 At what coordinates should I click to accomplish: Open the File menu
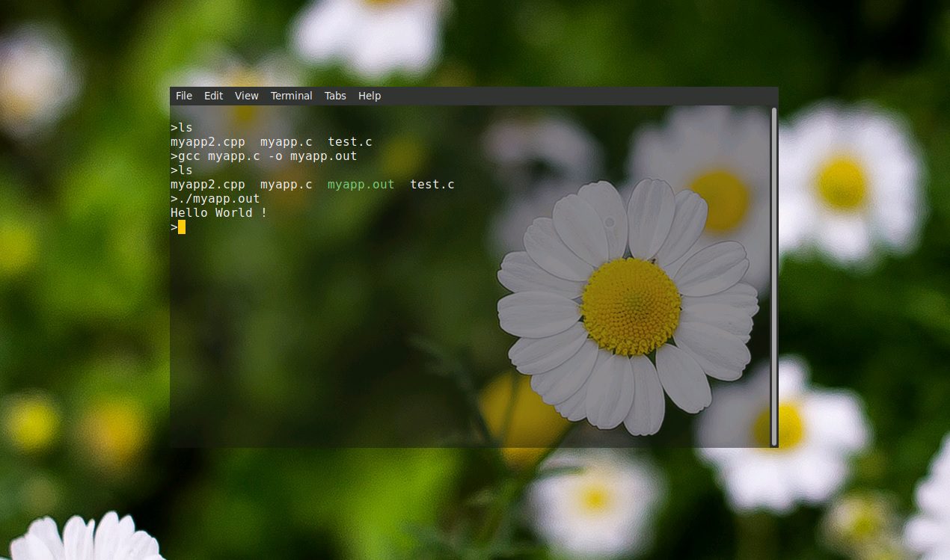(183, 96)
